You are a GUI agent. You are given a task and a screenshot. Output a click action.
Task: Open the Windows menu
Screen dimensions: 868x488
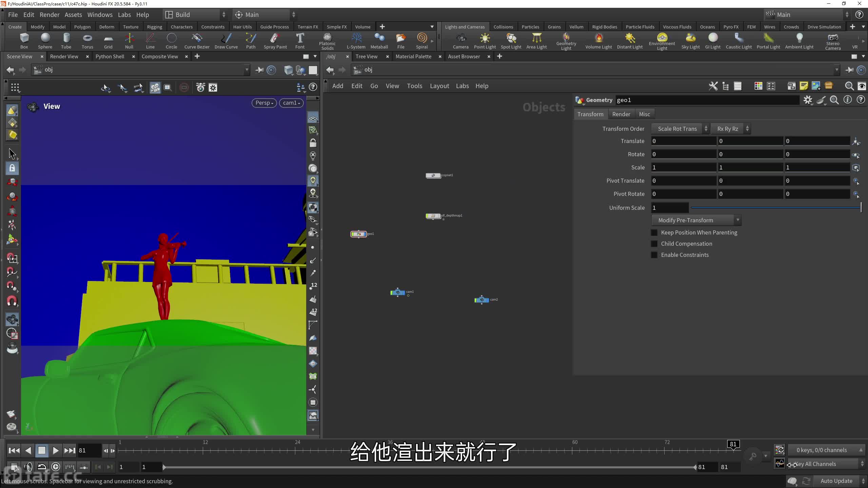tap(100, 15)
